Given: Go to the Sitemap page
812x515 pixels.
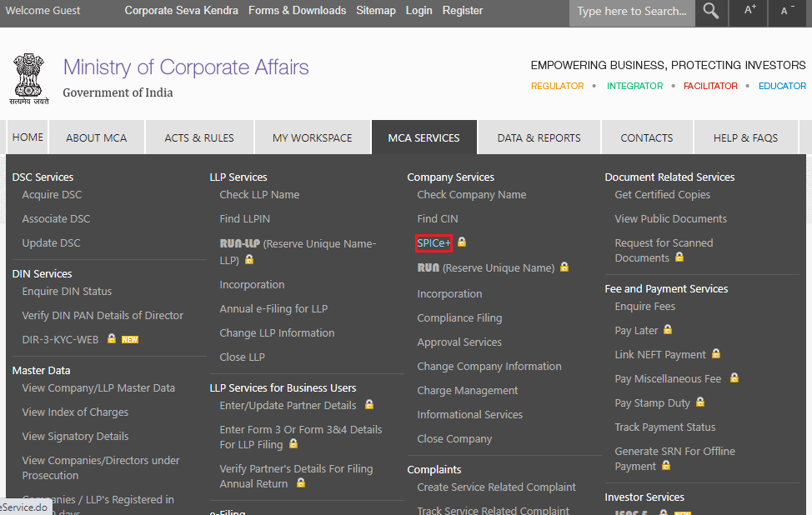Looking at the screenshot, I should point(376,10).
